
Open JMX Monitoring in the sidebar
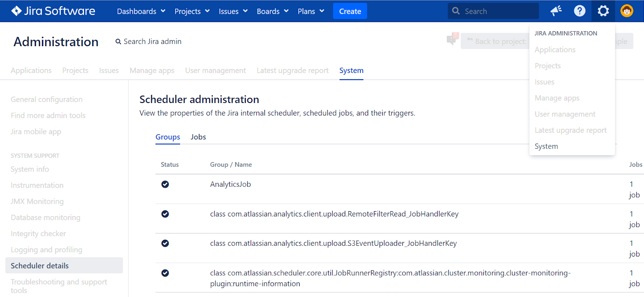(x=37, y=201)
